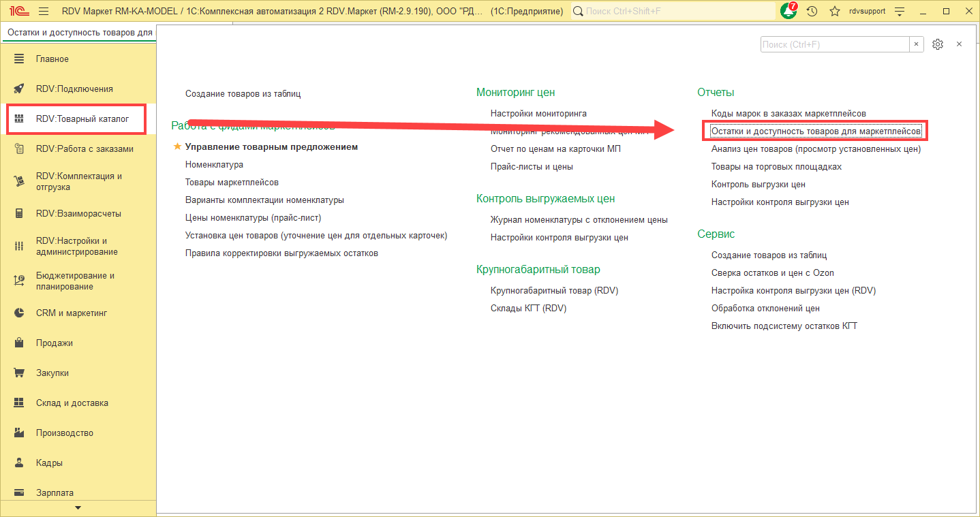The width and height of the screenshot is (980, 517).
Task: Click the Склад и доставка icon
Action: click(19, 403)
